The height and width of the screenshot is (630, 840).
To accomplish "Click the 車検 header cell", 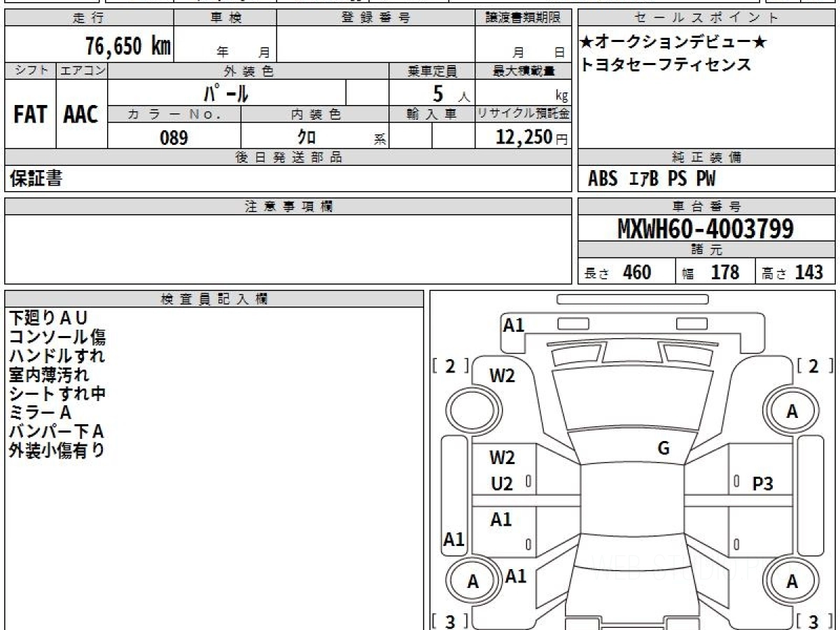I will (x=225, y=18).
